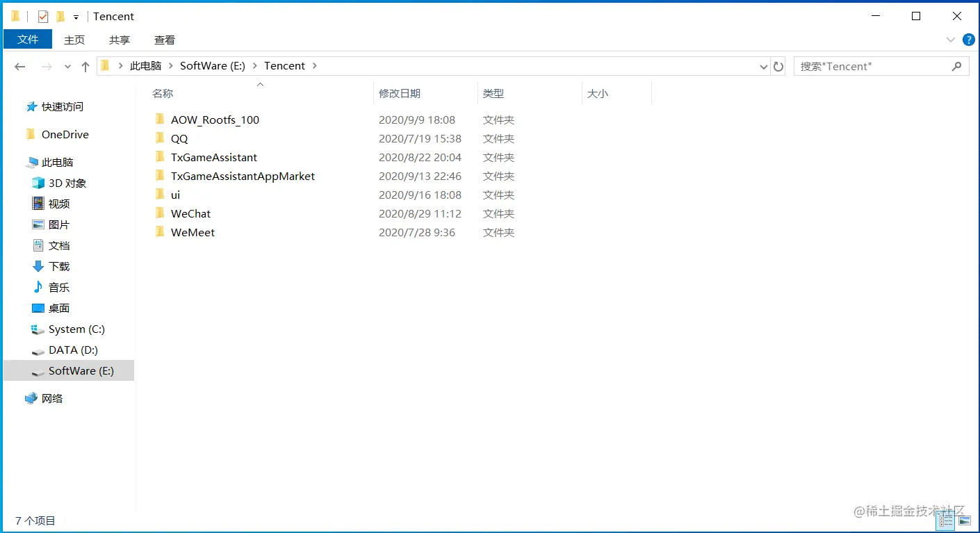Viewport: 980px width, 533px height.
Task: Go forward with the right arrow button
Action: (47, 67)
